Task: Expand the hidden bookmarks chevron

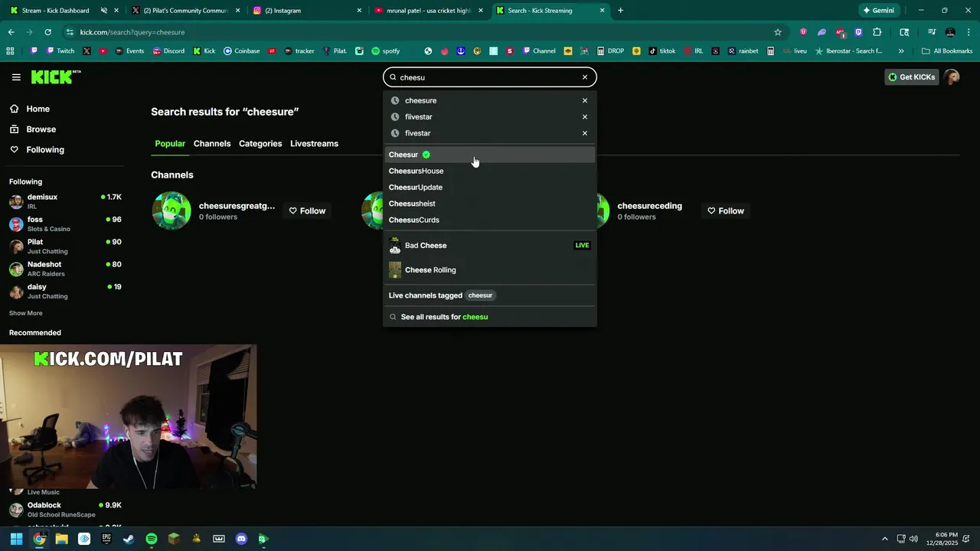Action: coord(901,51)
